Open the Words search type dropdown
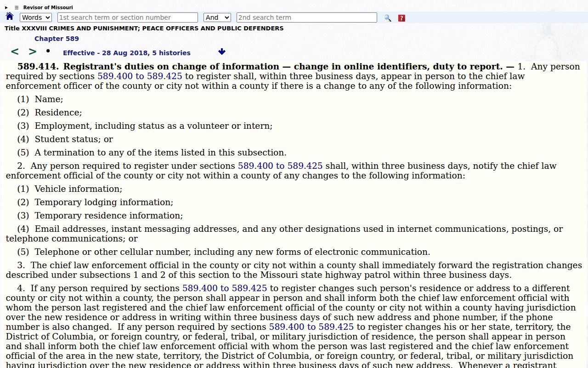 [36, 17]
